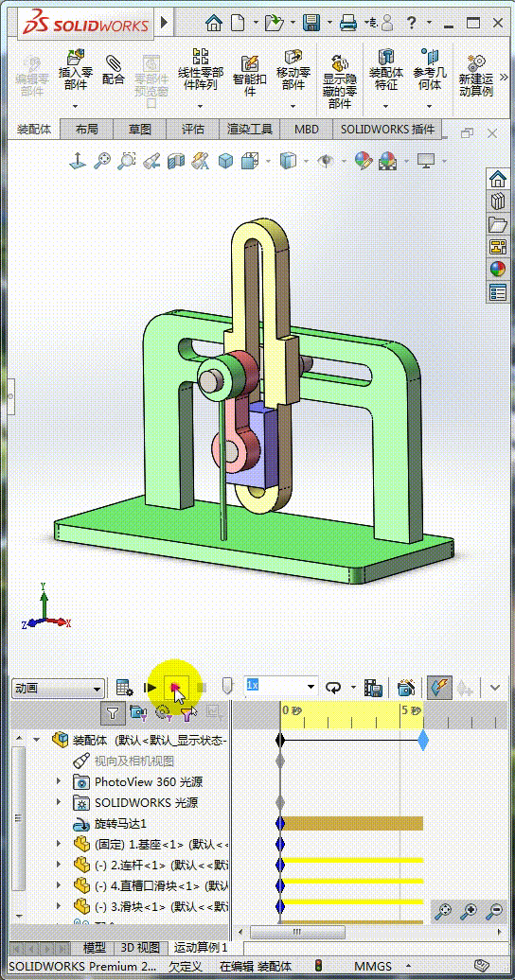Click the Section View icon
Viewport: 515px width, 980px height.
[x=176, y=161]
